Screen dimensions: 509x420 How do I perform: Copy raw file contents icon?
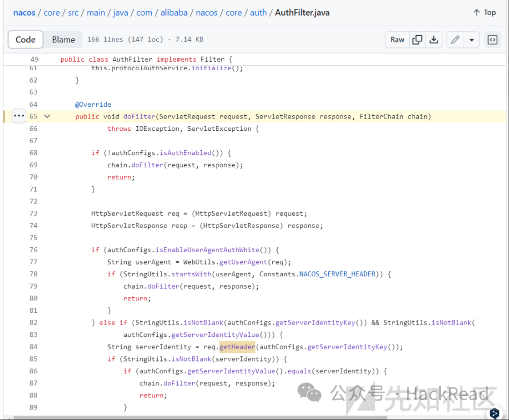pyautogui.click(x=417, y=40)
